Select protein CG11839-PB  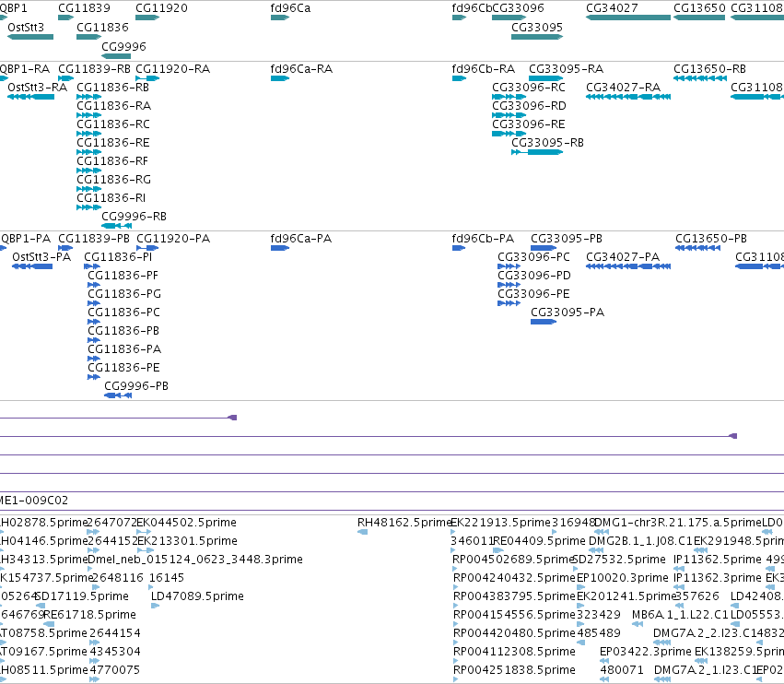[94, 238]
